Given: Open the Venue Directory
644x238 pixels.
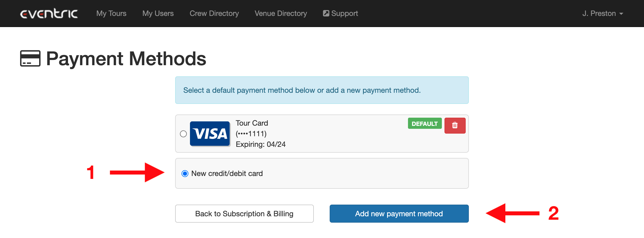Looking at the screenshot, I should coord(281,14).
